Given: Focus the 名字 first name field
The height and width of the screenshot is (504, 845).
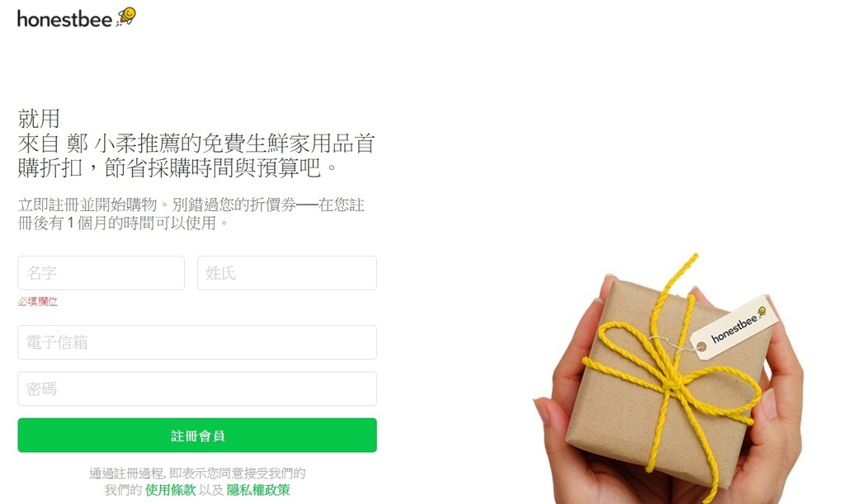Looking at the screenshot, I should (101, 273).
